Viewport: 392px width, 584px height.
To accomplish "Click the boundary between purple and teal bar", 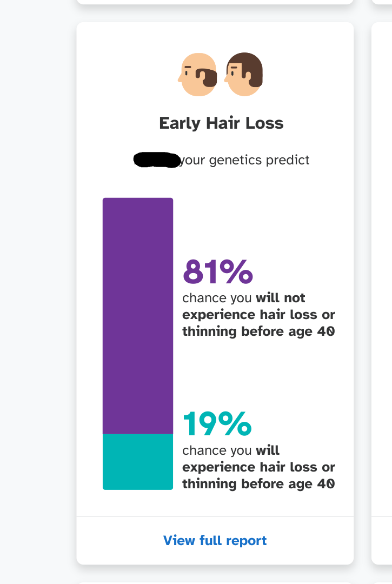I will [x=138, y=434].
